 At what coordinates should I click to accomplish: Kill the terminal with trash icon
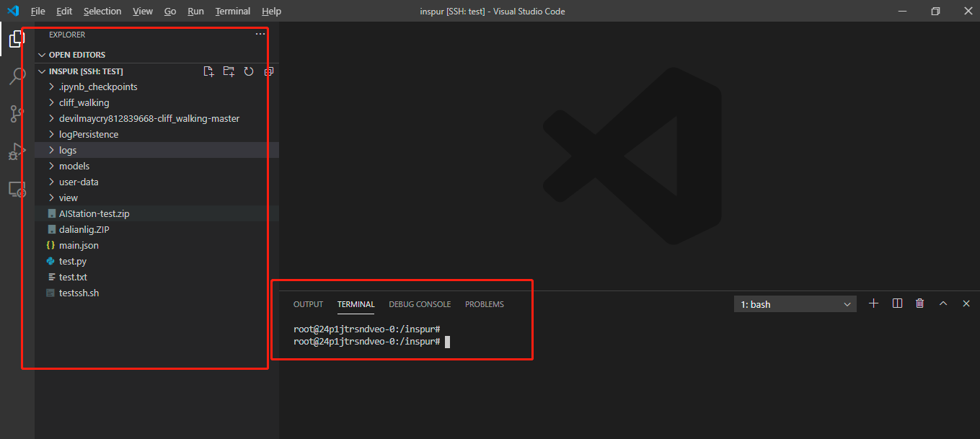919,303
